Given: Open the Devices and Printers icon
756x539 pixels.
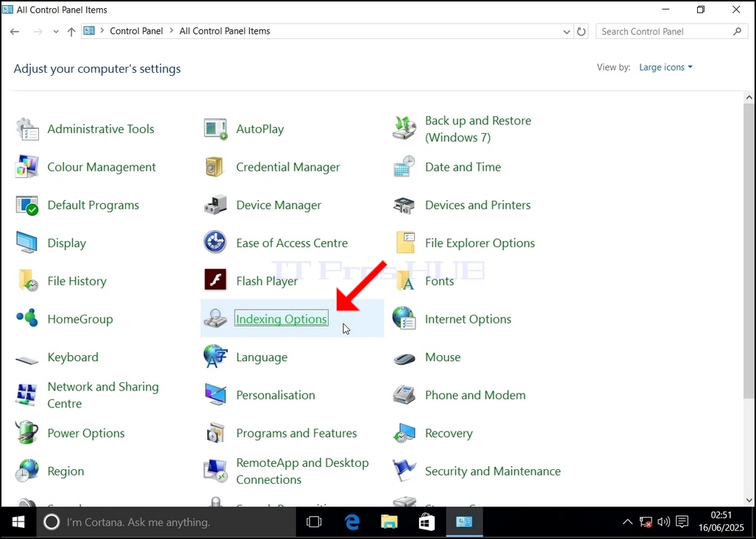Looking at the screenshot, I should coord(404,205).
